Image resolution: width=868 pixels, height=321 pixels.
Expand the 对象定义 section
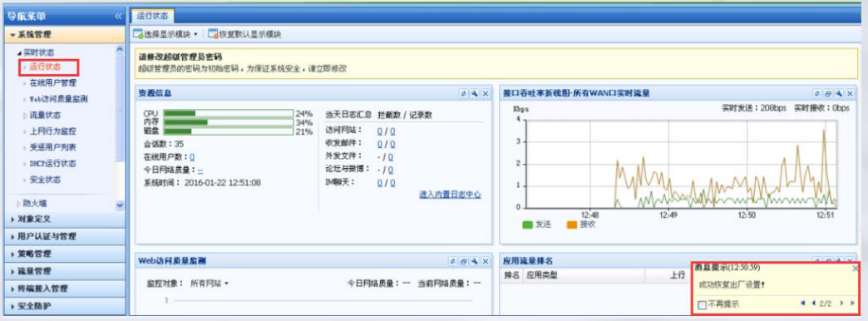coord(66,220)
